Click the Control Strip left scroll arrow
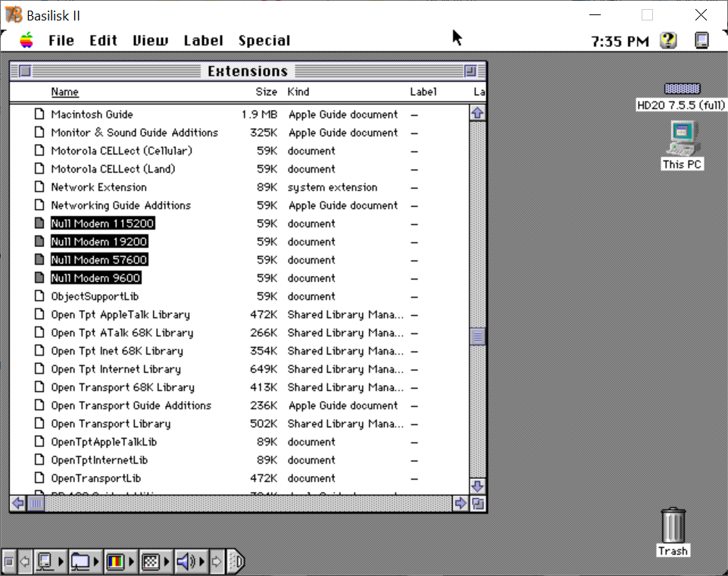Viewport: 728px width, 576px height. click(x=25, y=562)
